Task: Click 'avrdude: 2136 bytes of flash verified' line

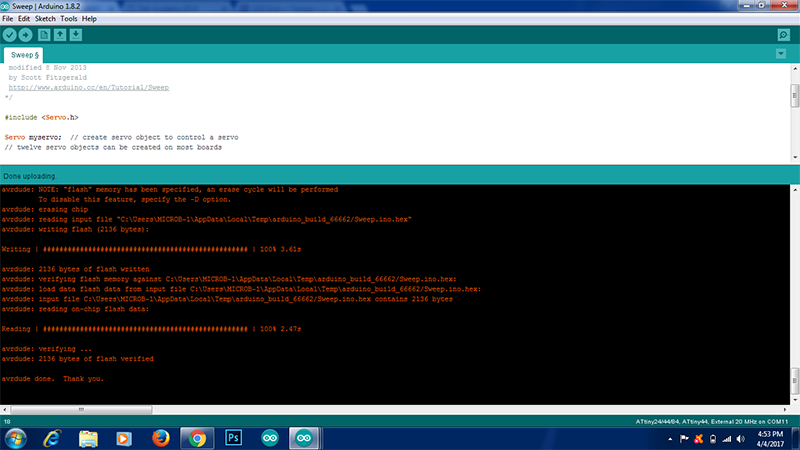Action: click(x=78, y=359)
